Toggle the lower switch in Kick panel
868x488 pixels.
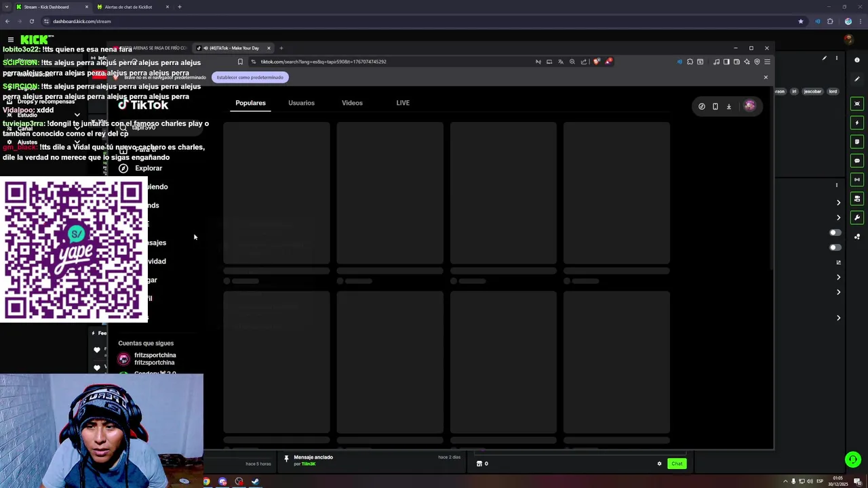coord(835,247)
